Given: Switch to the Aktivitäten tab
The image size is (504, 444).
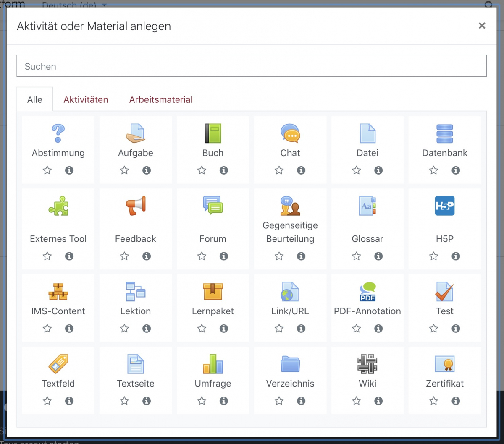Looking at the screenshot, I should pos(86,99).
